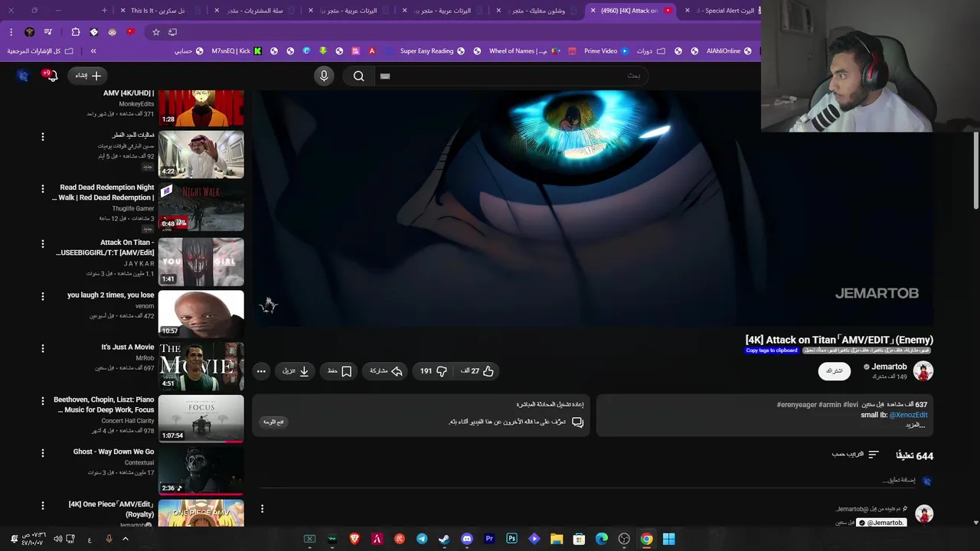
Task: Open Beethoven, Chopin, Liszt piano video
Action: coord(103,405)
